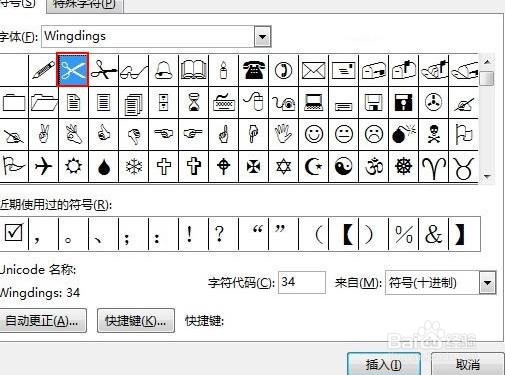Screen dimensions: 505x375
Task: Select the neutral face symbol
Action: click(343, 134)
